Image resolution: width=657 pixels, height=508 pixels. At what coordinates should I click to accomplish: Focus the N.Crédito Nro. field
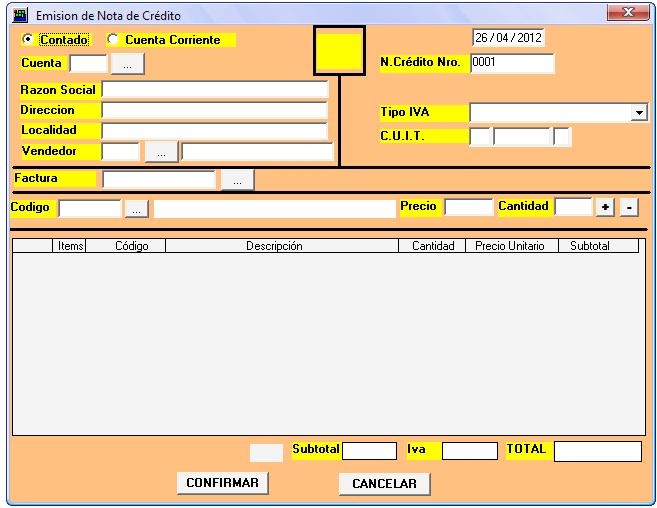click(x=511, y=64)
